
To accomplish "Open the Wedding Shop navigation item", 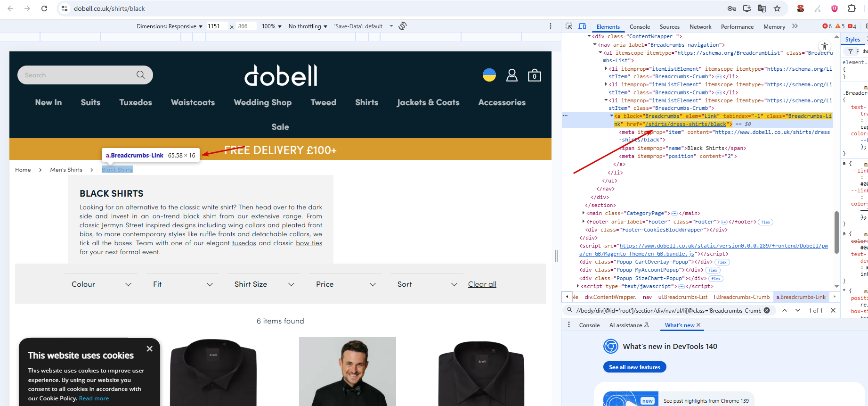I will pyautogui.click(x=262, y=102).
